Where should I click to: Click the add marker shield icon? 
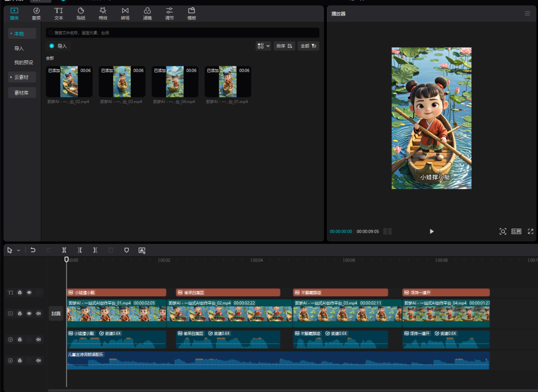[x=127, y=250]
